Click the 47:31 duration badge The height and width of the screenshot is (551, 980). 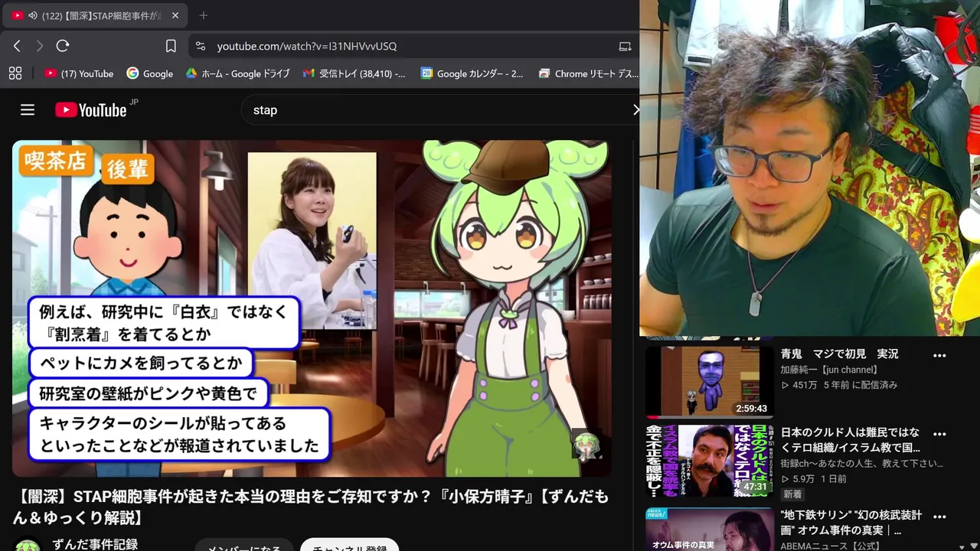tap(755, 487)
